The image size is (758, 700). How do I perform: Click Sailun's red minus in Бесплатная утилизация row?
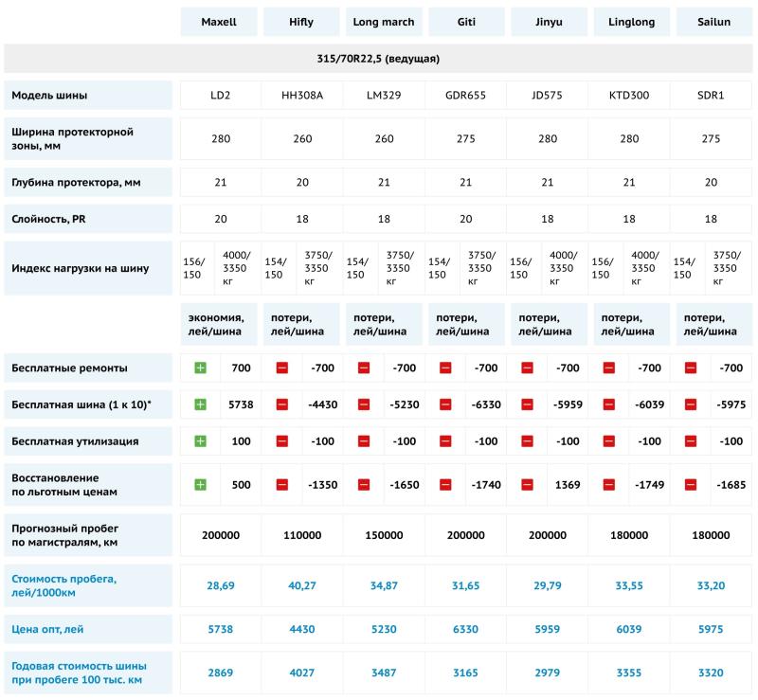click(x=690, y=441)
